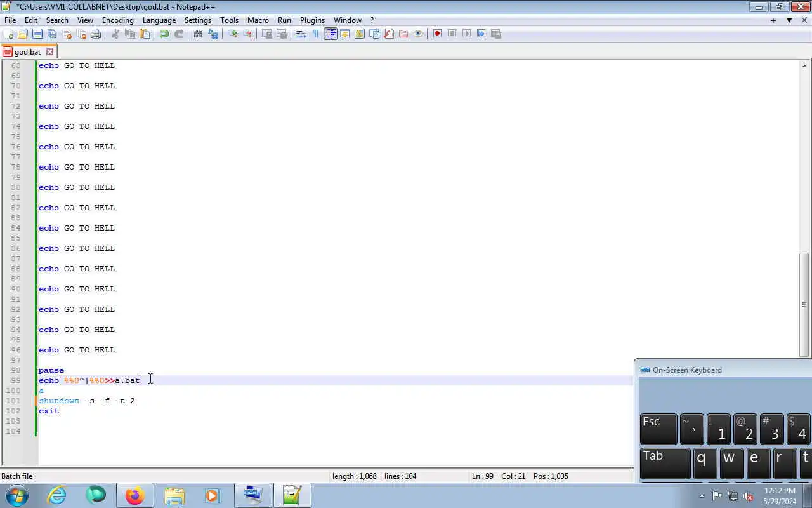Click the Close All toolbar icon
Screen dimensions: 812x508
pos(81,34)
